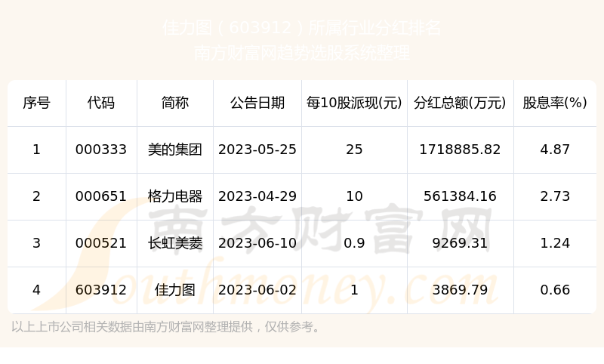Image resolution: width=604 pixels, height=364 pixels.
Task: Click the total dividend 9269.31
Action: pos(460,243)
